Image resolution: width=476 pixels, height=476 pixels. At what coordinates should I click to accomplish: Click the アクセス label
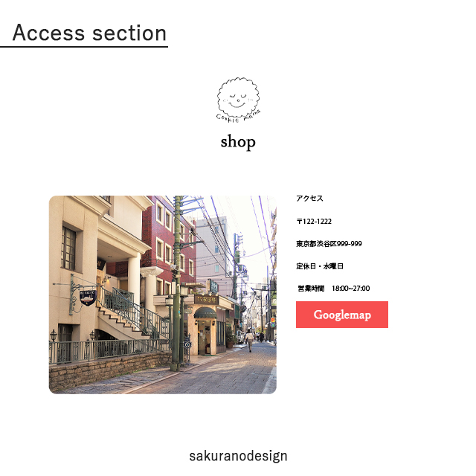pos(309,199)
